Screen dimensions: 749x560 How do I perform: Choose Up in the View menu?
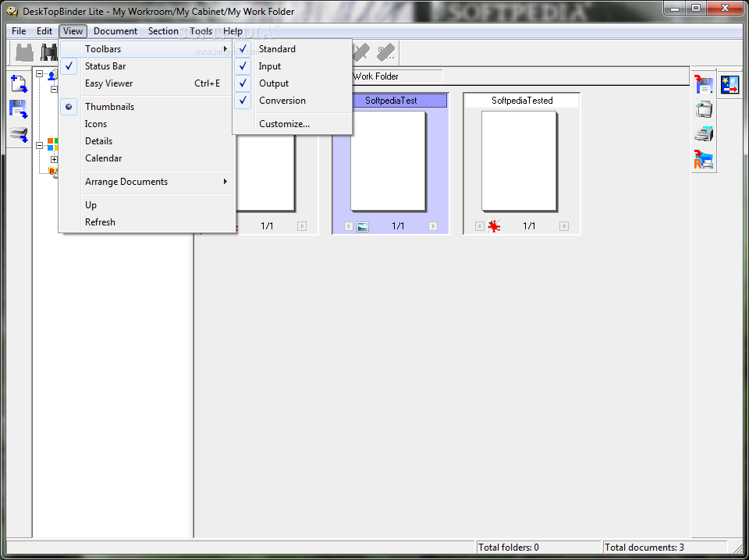147,205
